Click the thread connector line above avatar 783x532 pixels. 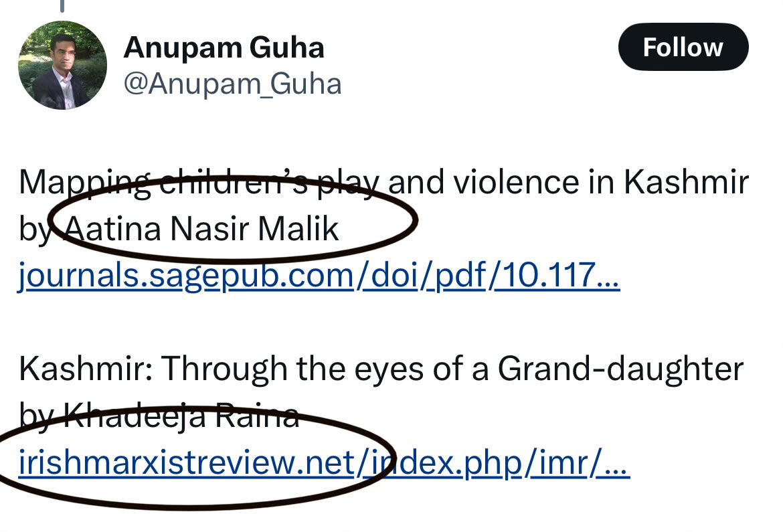pyautogui.click(x=62, y=6)
